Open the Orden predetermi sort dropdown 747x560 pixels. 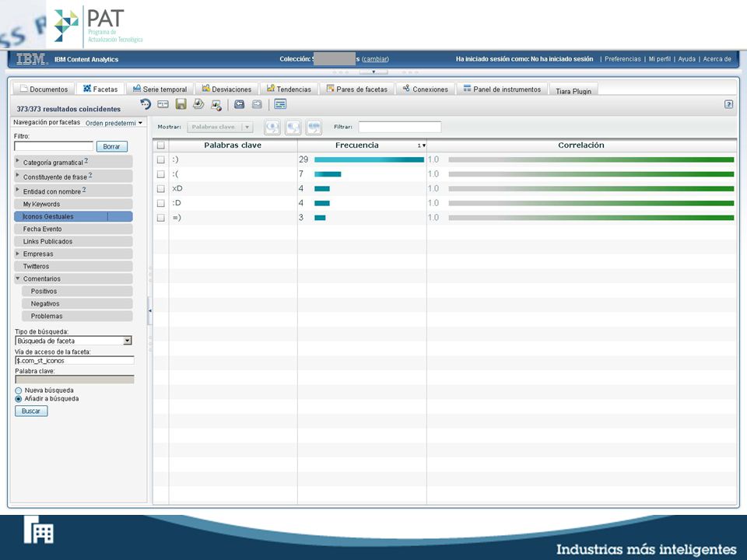pos(114,123)
